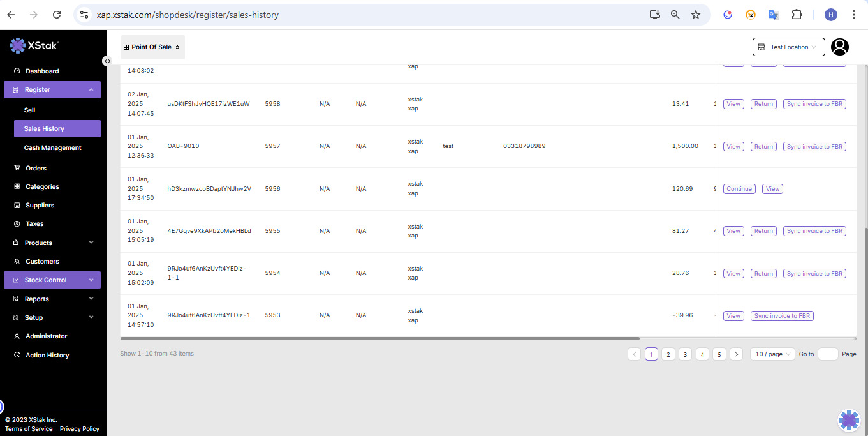The image size is (868, 436).
Task: Click the Go to page input field
Action: pyautogui.click(x=827, y=354)
